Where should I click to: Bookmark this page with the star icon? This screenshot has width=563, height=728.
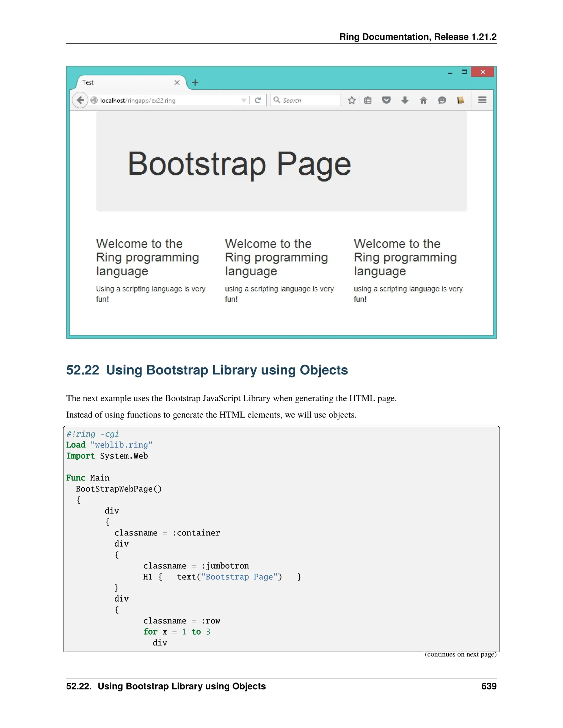pos(352,100)
